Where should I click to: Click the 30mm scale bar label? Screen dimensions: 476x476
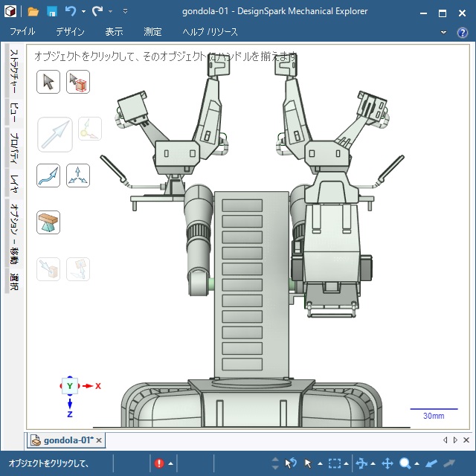434,416
